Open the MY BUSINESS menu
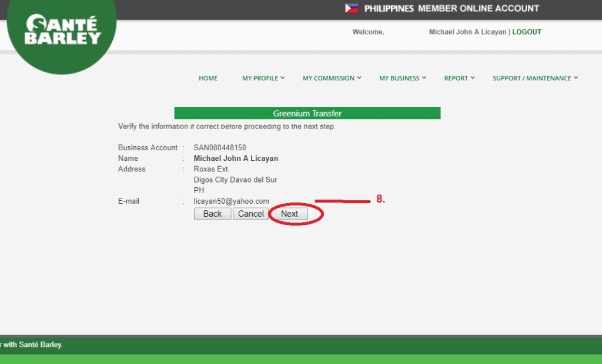This screenshot has height=364, width=602. [399, 78]
